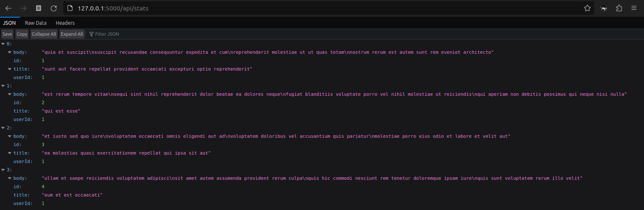Click the forward navigation arrow
The width and height of the screenshot is (644, 210).
pos(23,8)
